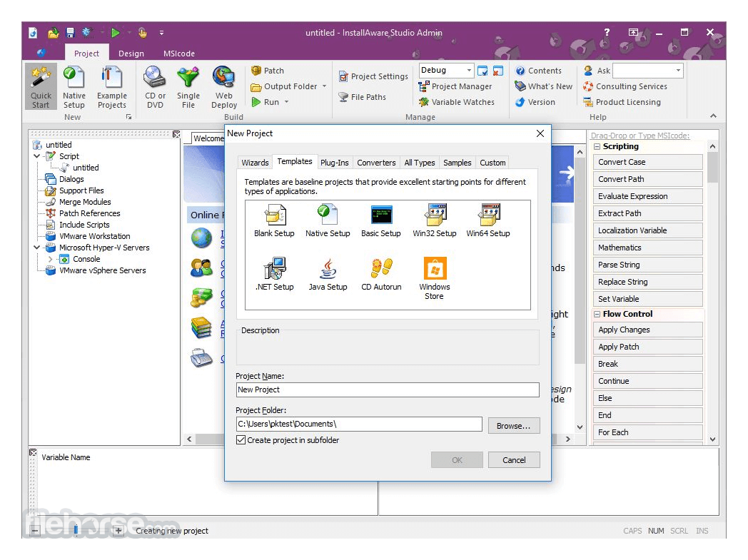The height and width of the screenshot is (560, 748).
Task: Click the Project Folder input field
Action: [359, 424]
